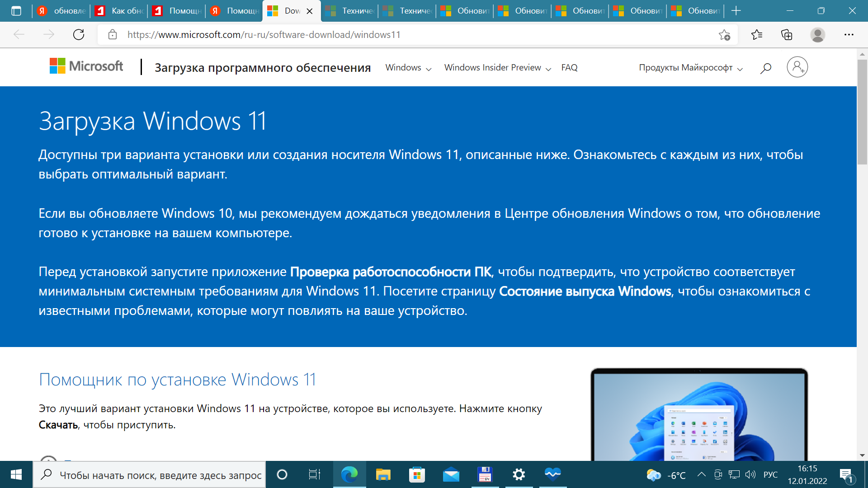This screenshot has width=868, height=488.
Task: Open File Explorer from the taskbar
Action: point(383,474)
